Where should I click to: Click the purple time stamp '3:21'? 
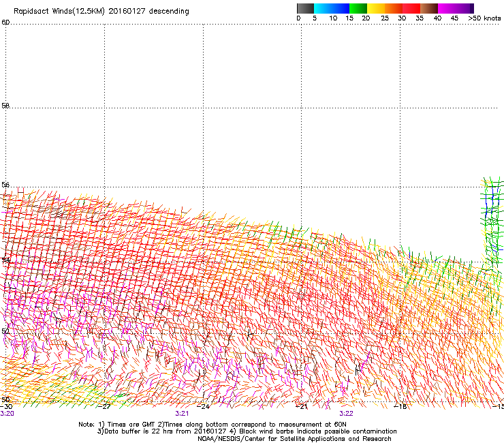coord(182,414)
